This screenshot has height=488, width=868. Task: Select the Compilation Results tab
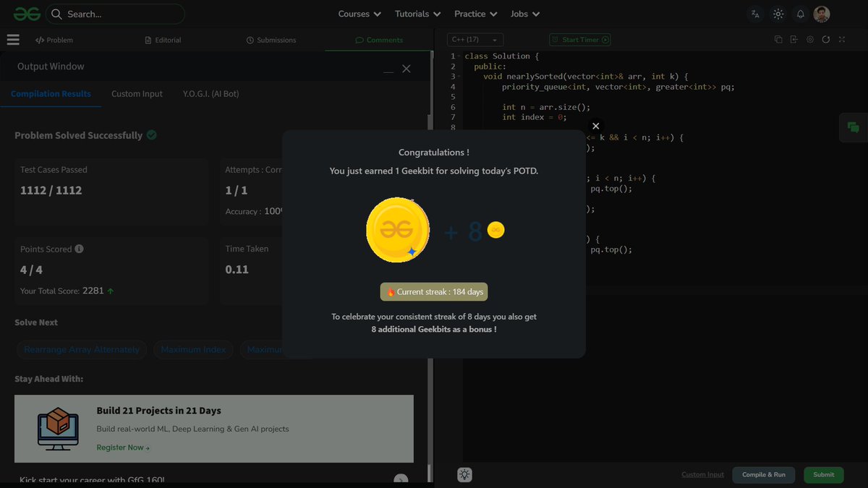tap(51, 94)
